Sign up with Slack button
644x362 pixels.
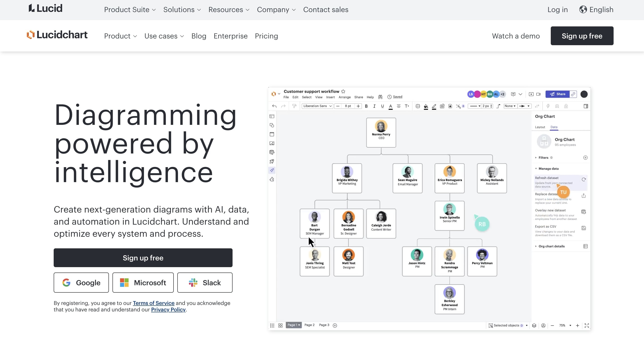[x=205, y=283]
